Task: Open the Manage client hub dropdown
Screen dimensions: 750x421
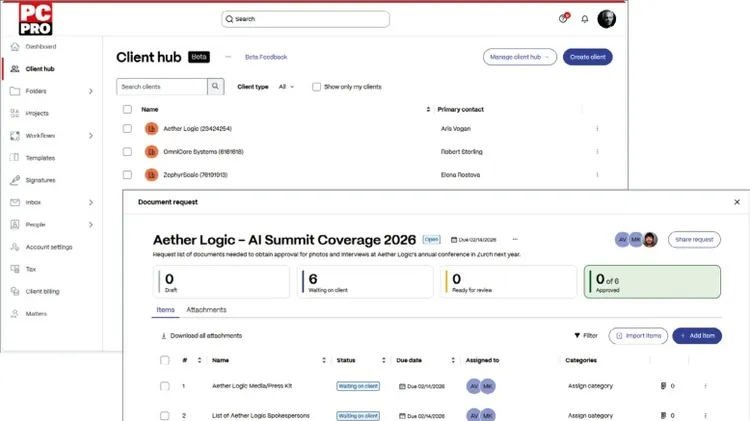Action: click(x=519, y=57)
